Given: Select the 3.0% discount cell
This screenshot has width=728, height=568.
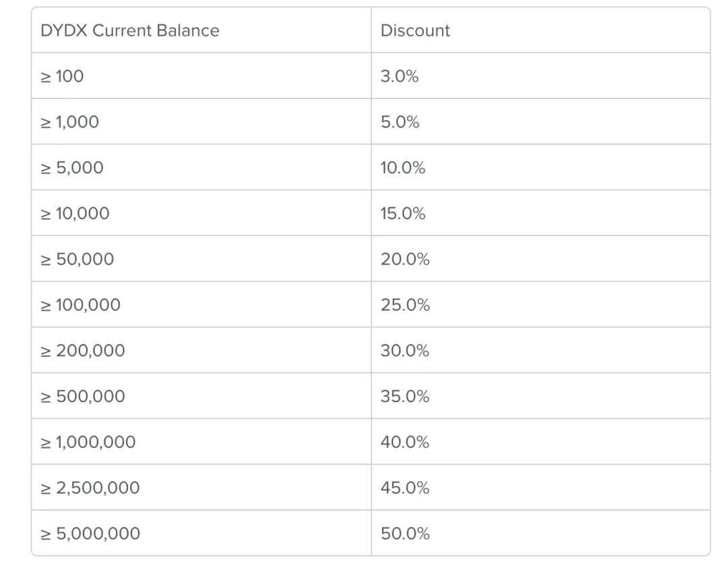Looking at the screenshot, I should pos(541,76).
